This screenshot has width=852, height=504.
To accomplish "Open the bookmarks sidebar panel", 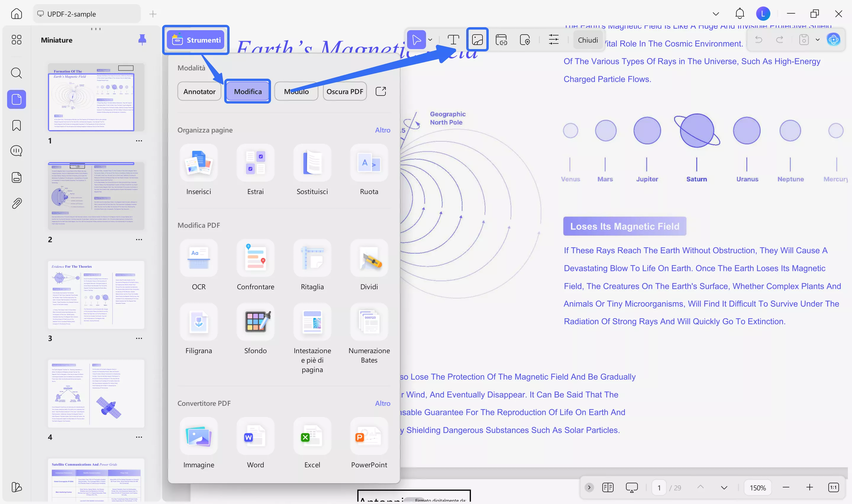I will click(x=16, y=125).
